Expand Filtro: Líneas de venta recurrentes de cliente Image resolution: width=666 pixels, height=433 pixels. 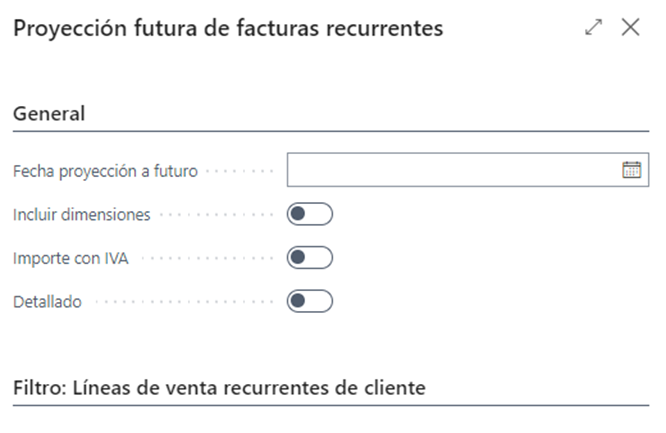219,388
